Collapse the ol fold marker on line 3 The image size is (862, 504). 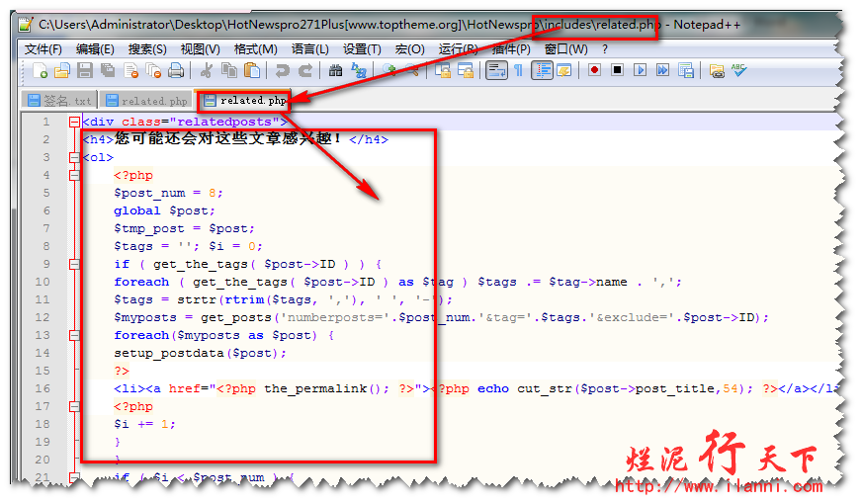click(x=75, y=158)
